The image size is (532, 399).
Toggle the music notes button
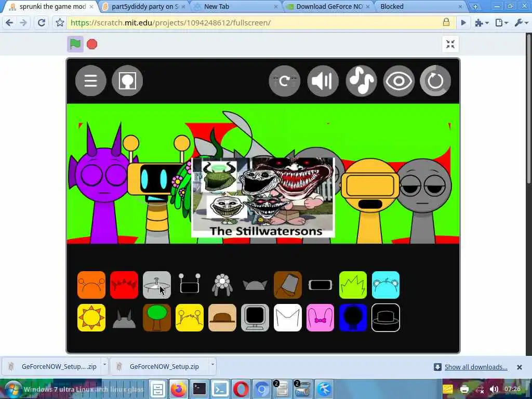(361, 81)
